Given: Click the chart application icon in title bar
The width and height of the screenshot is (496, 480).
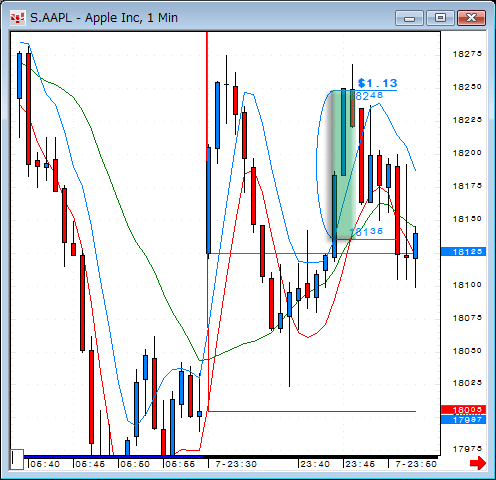Looking at the screenshot, I should pyautogui.click(x=17, y=18).
